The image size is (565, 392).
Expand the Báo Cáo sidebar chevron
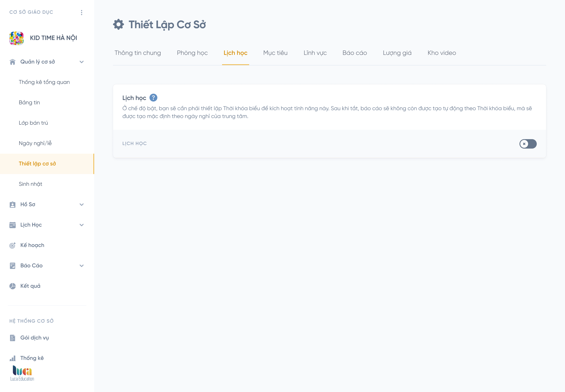click(x=82, y=266)
